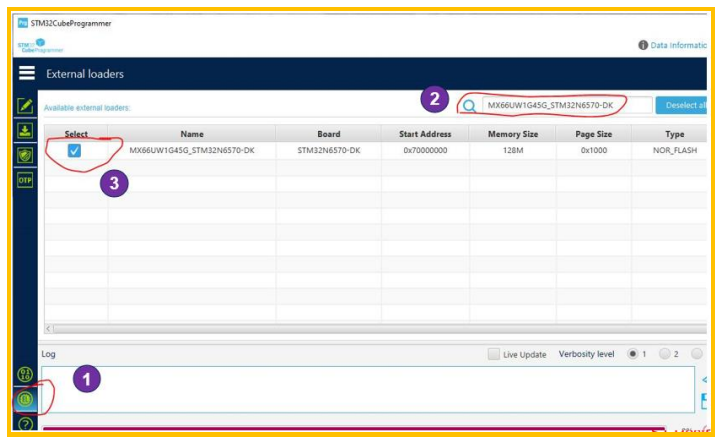Click the External loaders page title
Screen dimensions: 728x443
click(x=85, y=74)
